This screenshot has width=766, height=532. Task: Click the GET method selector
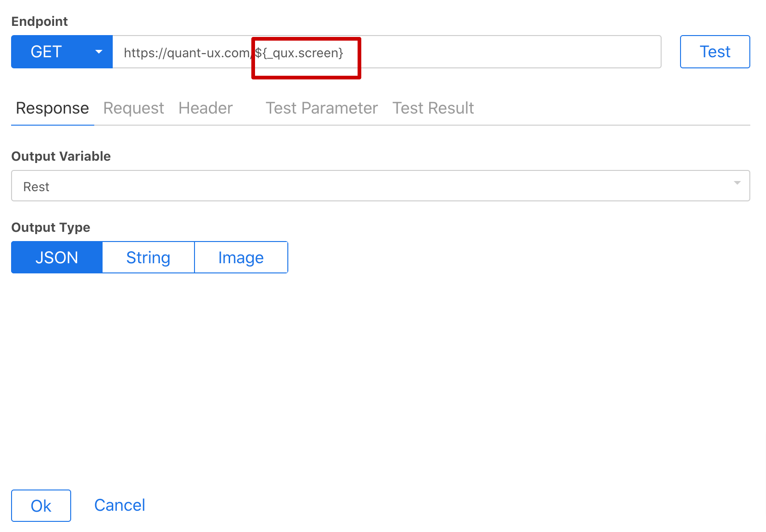pyautogui.click(x=46, y=52)
